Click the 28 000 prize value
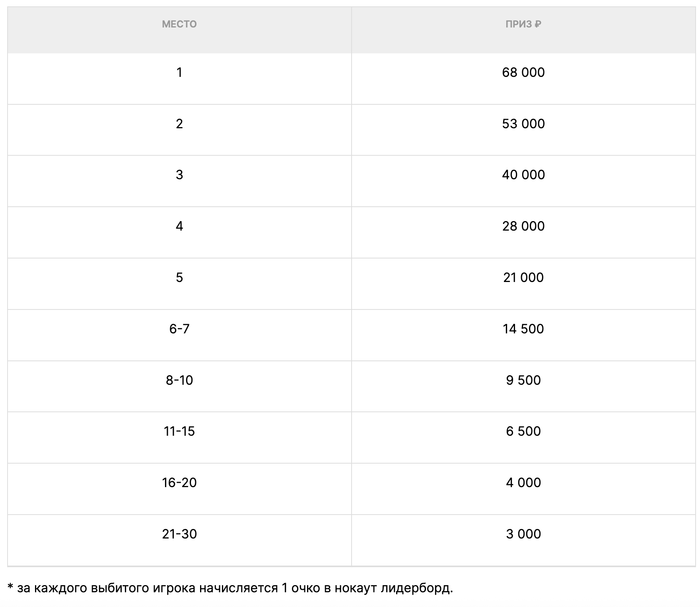The image size is (700, 607). [x=523, y=226]
